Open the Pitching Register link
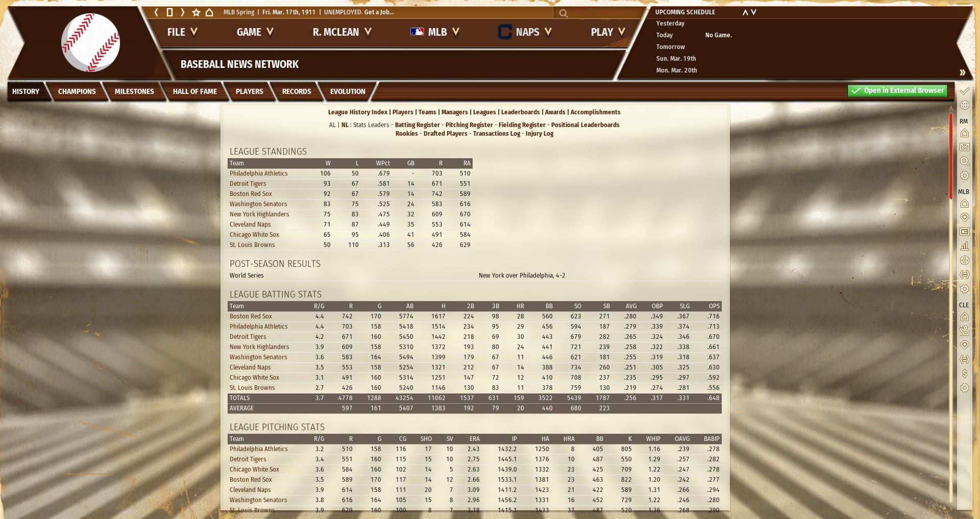The image size is (980, 519). [x=469, y=125]
